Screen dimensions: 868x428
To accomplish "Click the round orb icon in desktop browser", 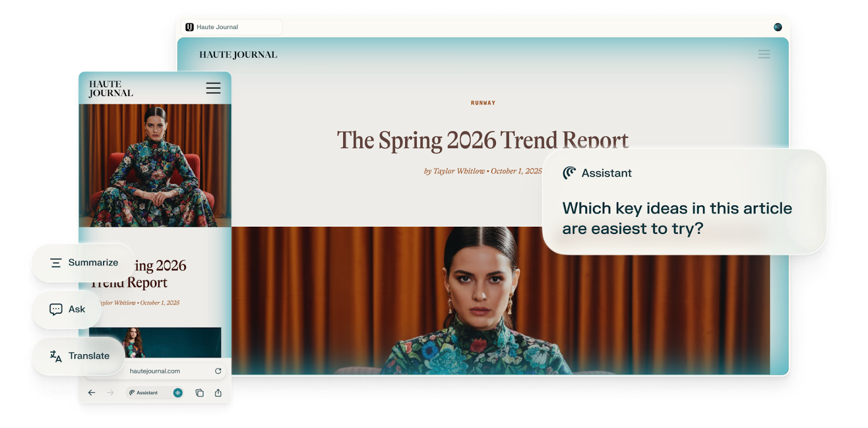I will pyautogui.click(x=777, y=27).
